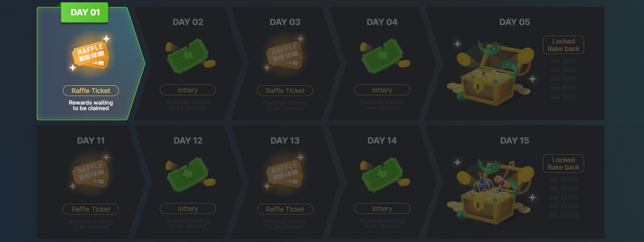The width and height of the screenshot is (644, 242).
Task: Click the Day 13 raffle ticket icon
Action: coord(285,173)
